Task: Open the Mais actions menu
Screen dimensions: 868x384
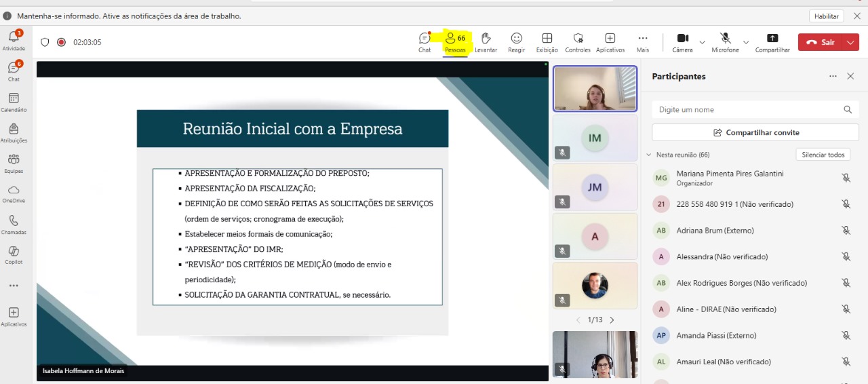Action: 643,42
